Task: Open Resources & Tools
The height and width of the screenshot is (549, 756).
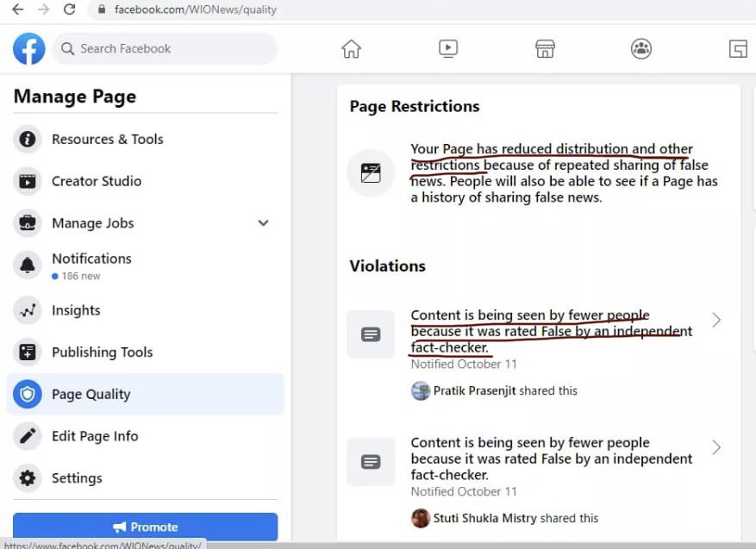Action: (145, 140)
